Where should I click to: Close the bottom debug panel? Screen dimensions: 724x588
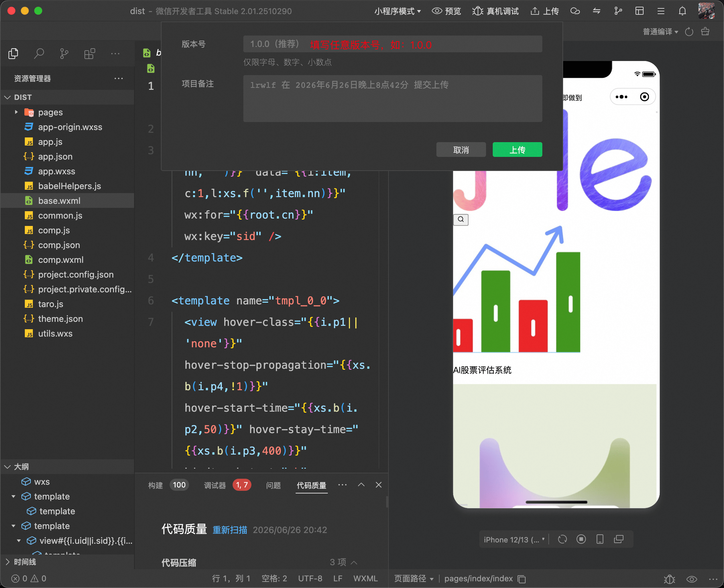point(379,485)
